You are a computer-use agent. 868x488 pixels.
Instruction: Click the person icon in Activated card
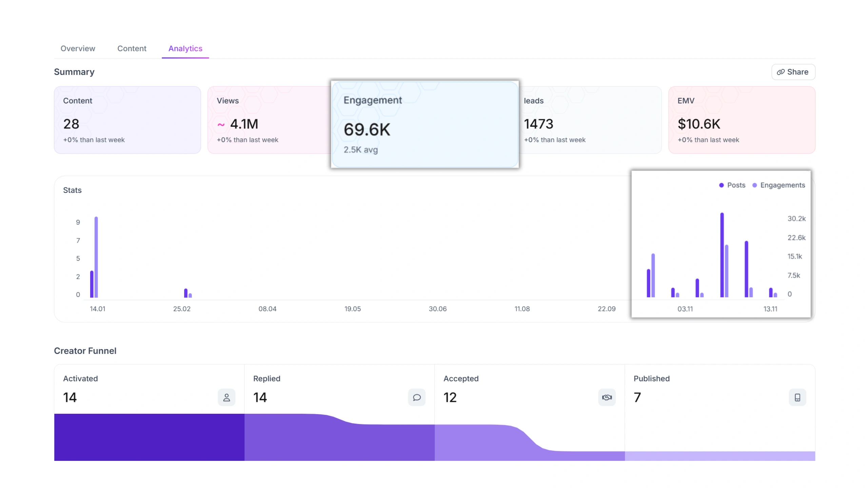pos(226,397)
